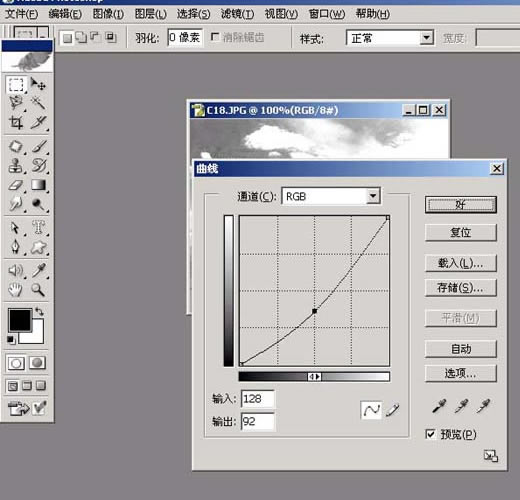Open the 滤镜 filter menu

[237, 14]
